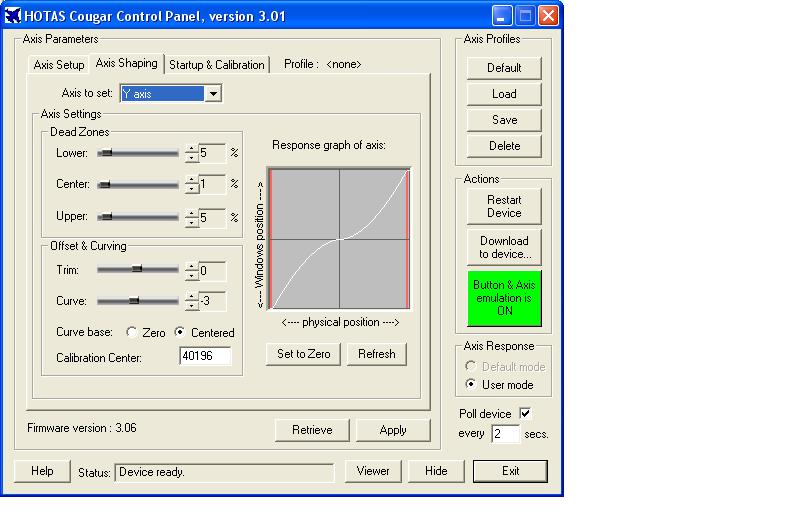
Task: Click the Calibration Center field 40196
Action: click(x=205, y=355)
